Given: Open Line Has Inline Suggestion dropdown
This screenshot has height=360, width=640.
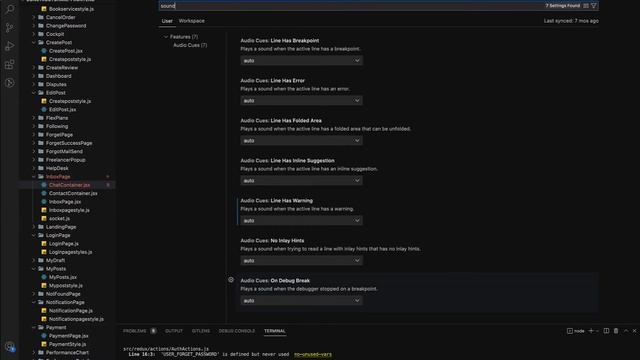Looking at the screenshot, I should pyautogui.click(x=301, y=180).
